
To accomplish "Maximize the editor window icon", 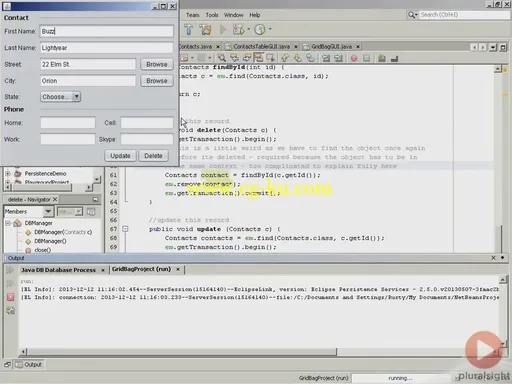I will (503, 47).
